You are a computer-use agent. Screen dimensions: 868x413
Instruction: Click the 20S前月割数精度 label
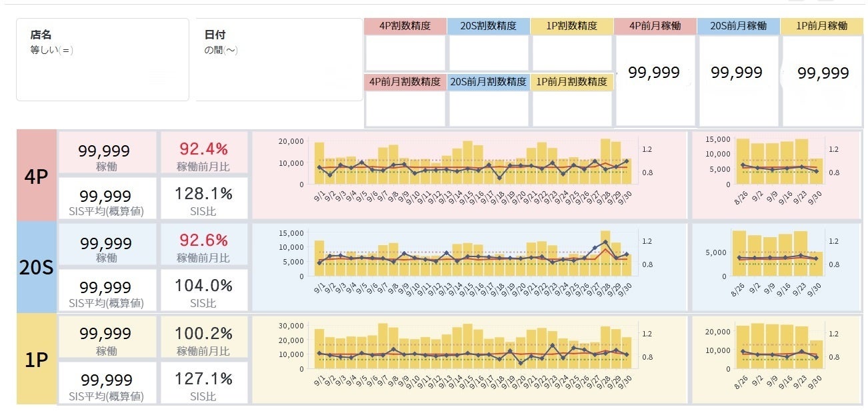click(488, 82)
